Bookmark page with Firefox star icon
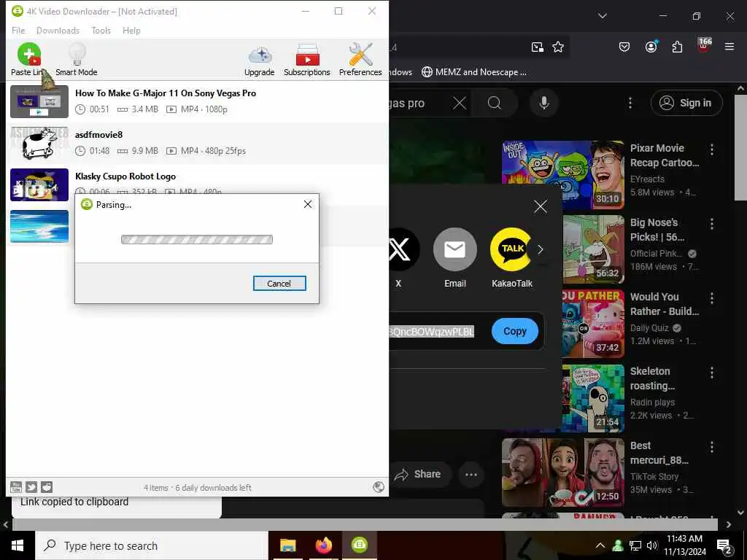Viewport: 747px width, 560px height. (x=558, y=47)
